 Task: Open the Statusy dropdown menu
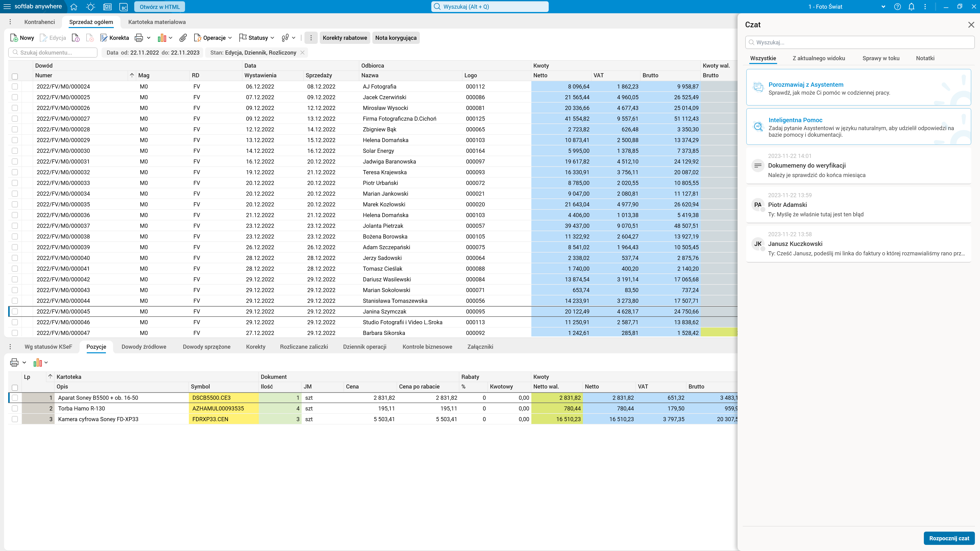pos(257,38)
